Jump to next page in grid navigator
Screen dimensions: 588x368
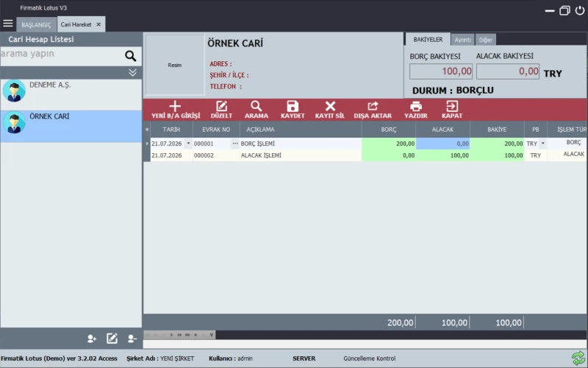click(179, 335)
